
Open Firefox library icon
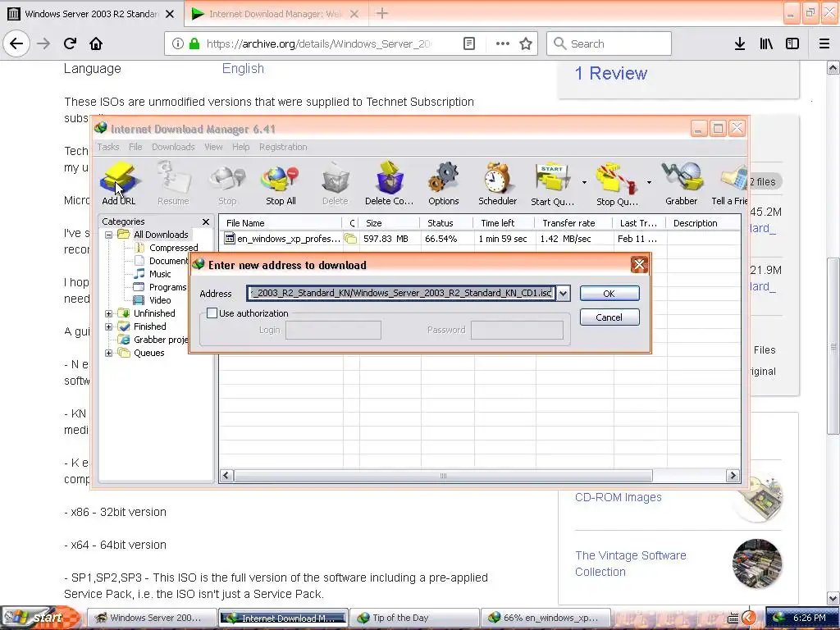[766, 43]
